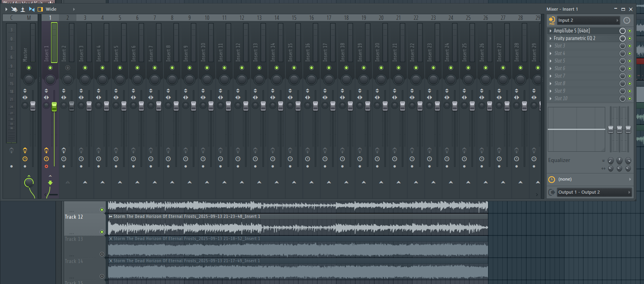Select track header number 2
644x284 pixels.
pyautogui.click(x=68, y=18)
